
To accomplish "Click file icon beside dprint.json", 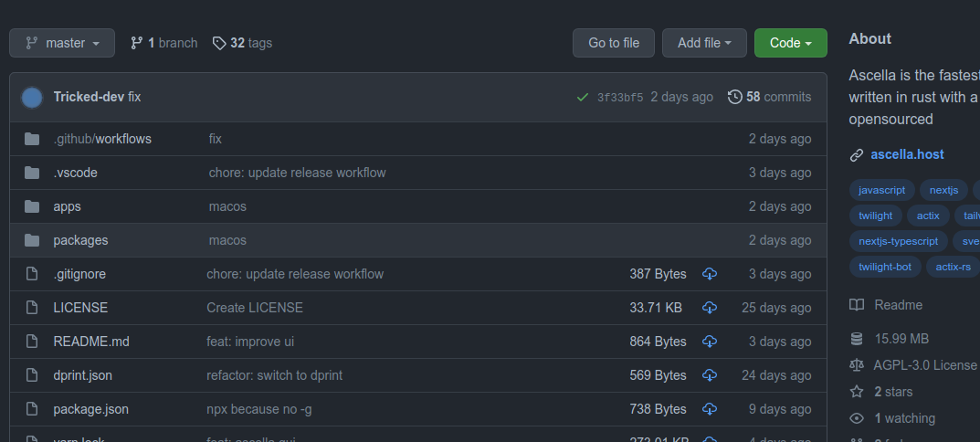I will pos(32,375).
